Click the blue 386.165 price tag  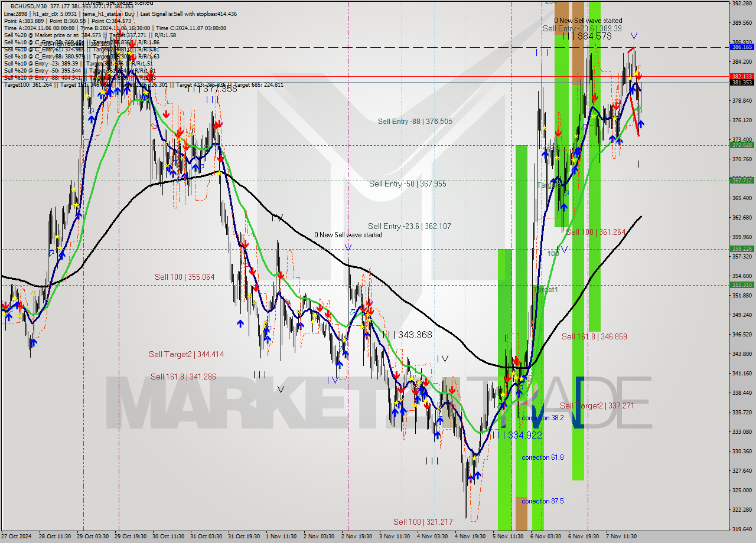point(742,47)
